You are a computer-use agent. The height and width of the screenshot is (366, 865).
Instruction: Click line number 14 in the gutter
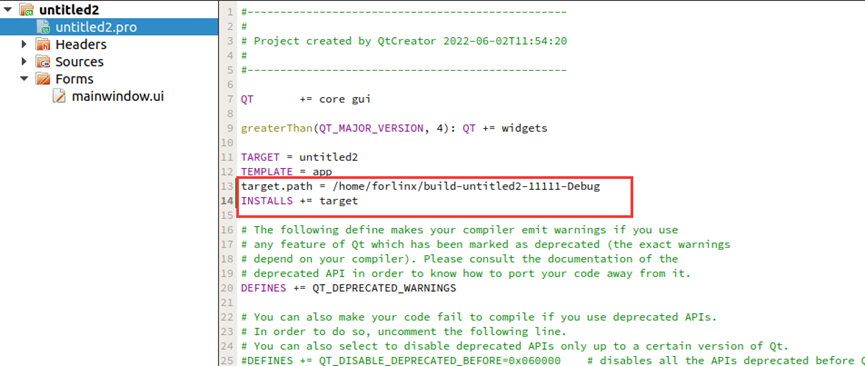tap(227, 201)
